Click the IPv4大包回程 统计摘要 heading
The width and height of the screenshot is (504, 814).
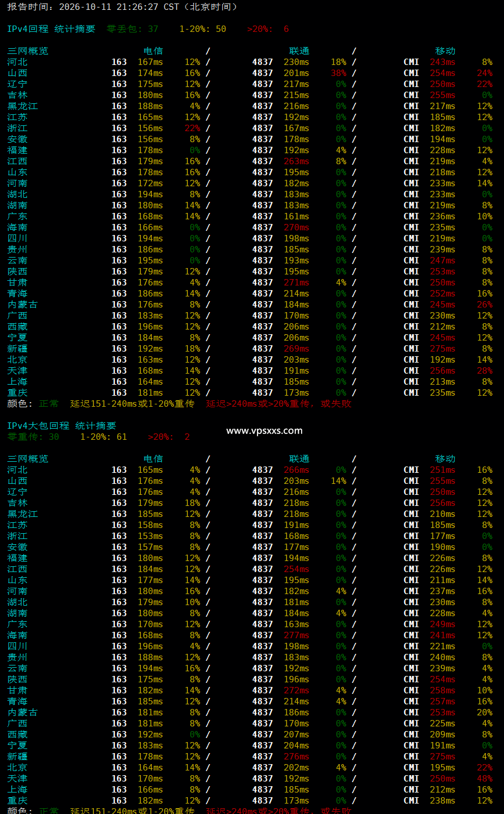(x=61, y=426)
